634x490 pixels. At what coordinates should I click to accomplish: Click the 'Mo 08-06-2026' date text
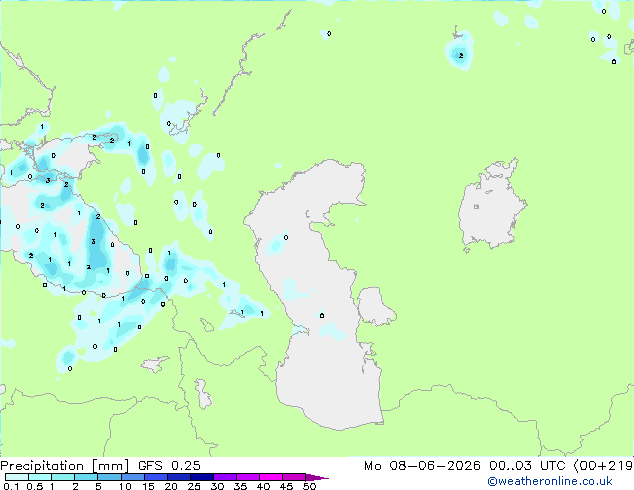coord(422,466)
